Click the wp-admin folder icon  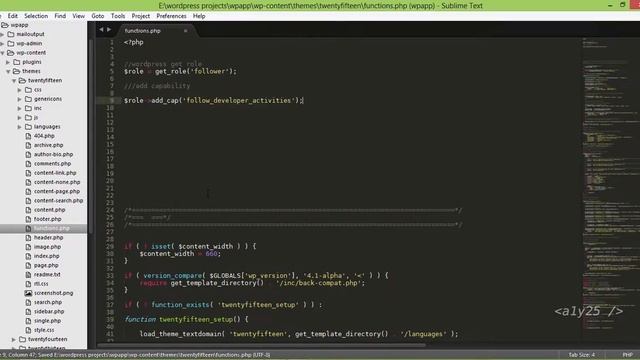pos(11,43)
